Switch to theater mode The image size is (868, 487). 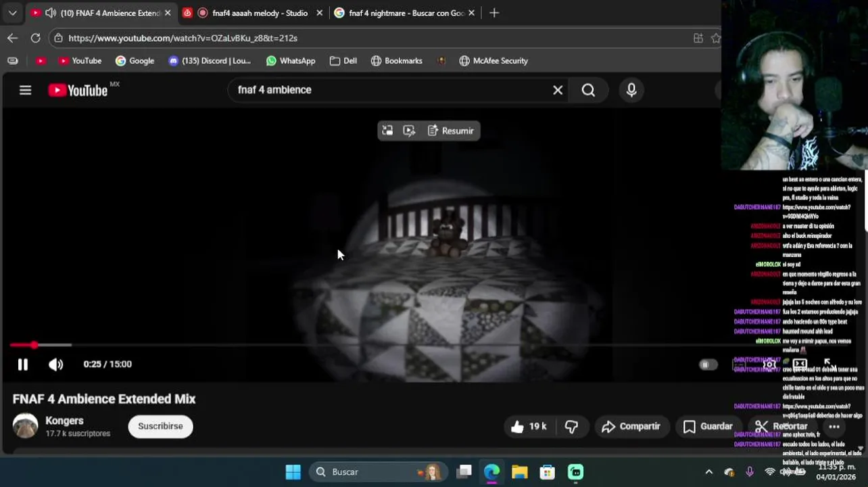pyautogui.click(x=800, y=365)
